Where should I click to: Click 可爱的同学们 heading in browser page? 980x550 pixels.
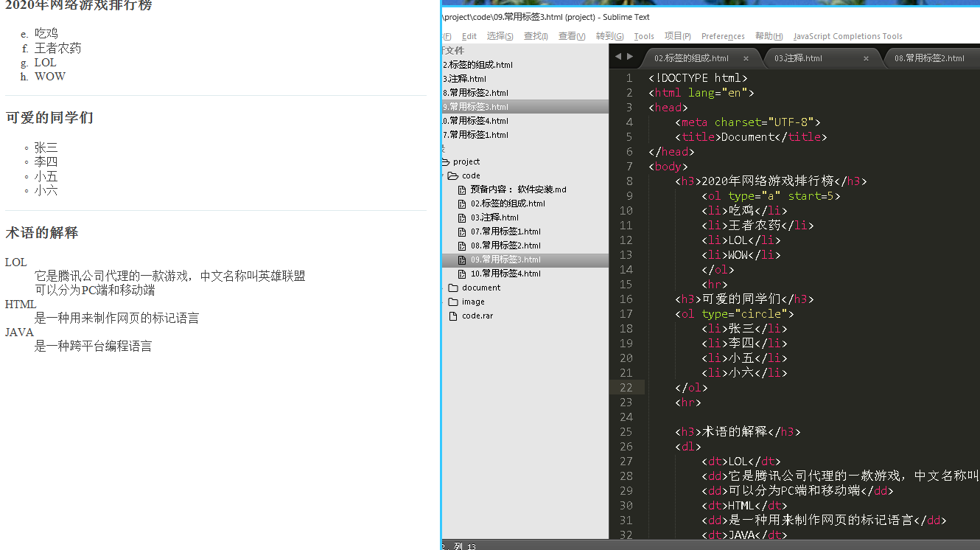pyautogui.click(x=49, y=118)
